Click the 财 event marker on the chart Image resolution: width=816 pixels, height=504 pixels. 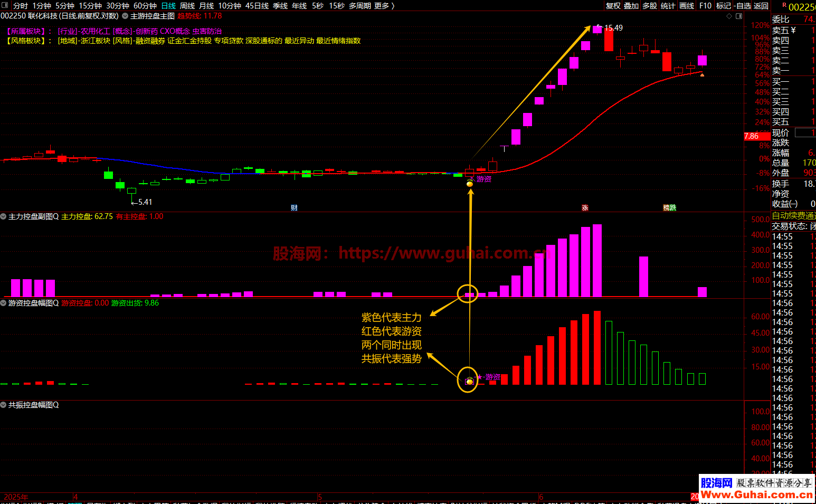[294, 208]
